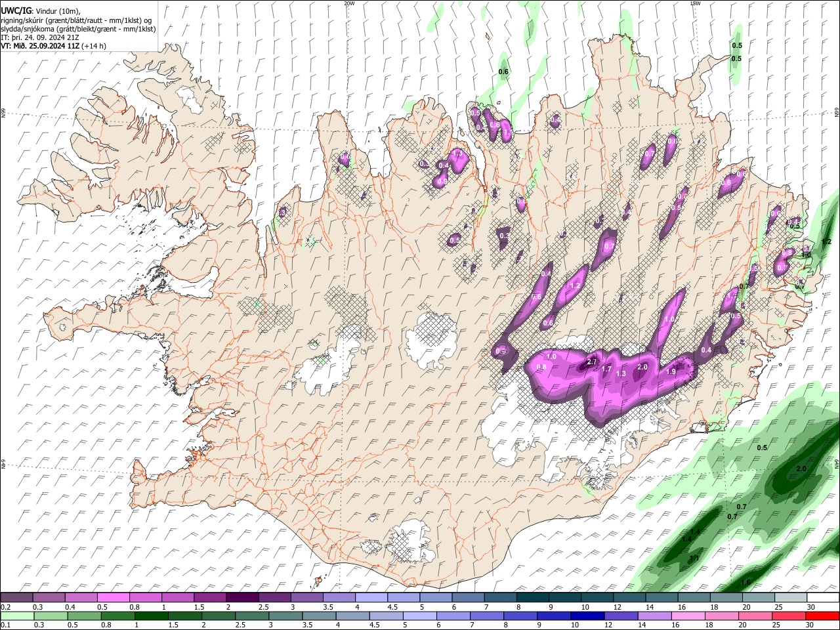Click the 2.7 snowfall value on the map

[591, 362]
